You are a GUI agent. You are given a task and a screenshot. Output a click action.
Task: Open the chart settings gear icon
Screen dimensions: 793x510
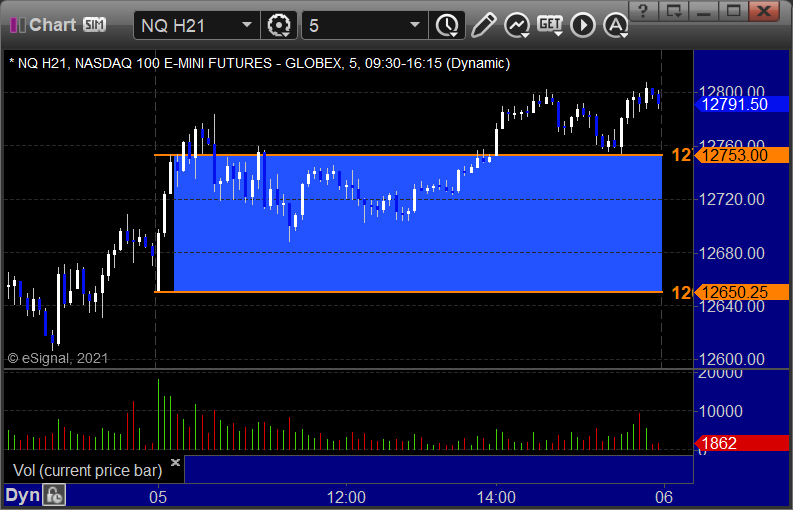(x=278, y=25)
